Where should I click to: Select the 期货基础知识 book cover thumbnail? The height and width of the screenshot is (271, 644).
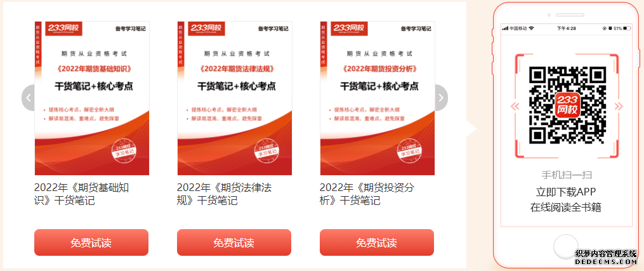(x=92, y=98)
